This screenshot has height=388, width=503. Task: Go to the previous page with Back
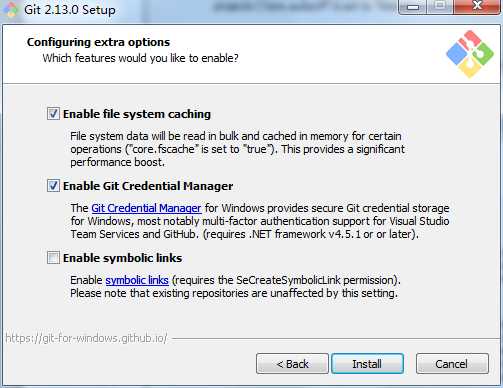292,364
